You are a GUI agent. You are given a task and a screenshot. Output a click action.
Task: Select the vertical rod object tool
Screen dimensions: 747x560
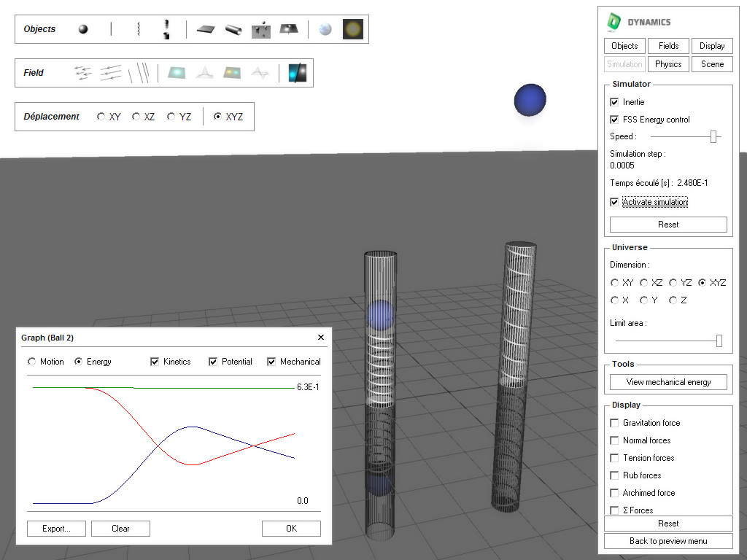(x=110, y=29)
